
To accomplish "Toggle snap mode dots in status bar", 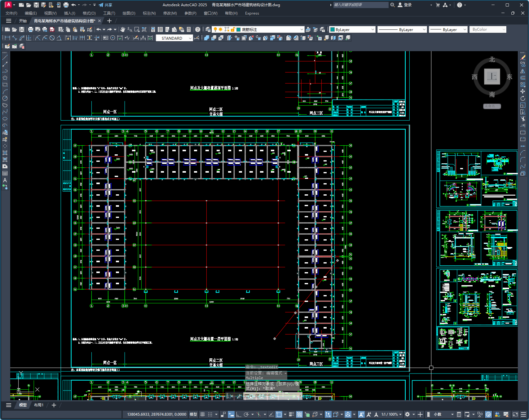I will click(x=210, y=414).
